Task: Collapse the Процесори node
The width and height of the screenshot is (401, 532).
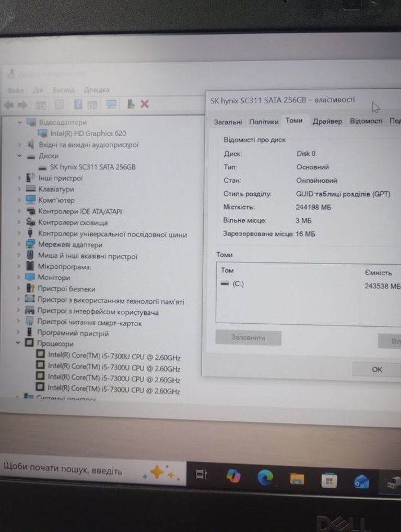Action: click(x=18, y=343)
